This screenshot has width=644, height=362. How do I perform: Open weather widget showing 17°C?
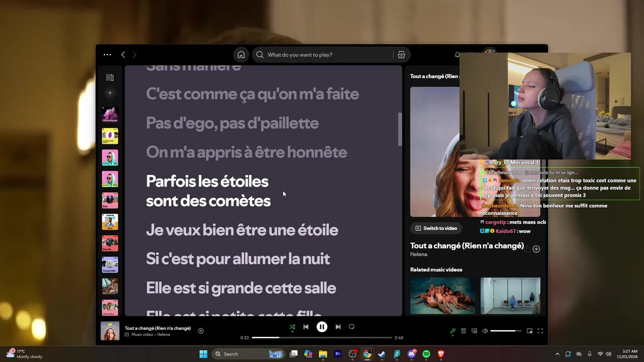pyautogui.click(x=24, y=354)
